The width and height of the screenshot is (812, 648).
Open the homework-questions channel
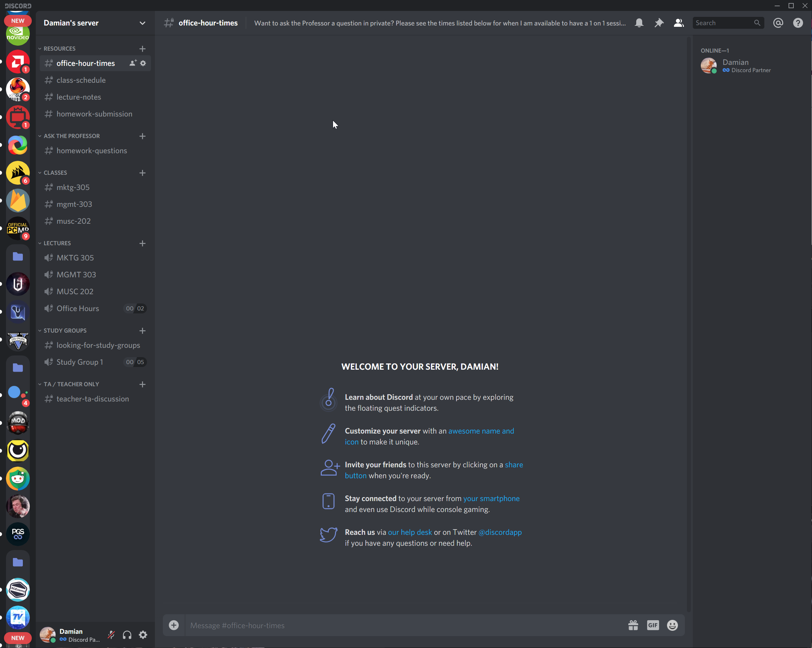[91, 151]
